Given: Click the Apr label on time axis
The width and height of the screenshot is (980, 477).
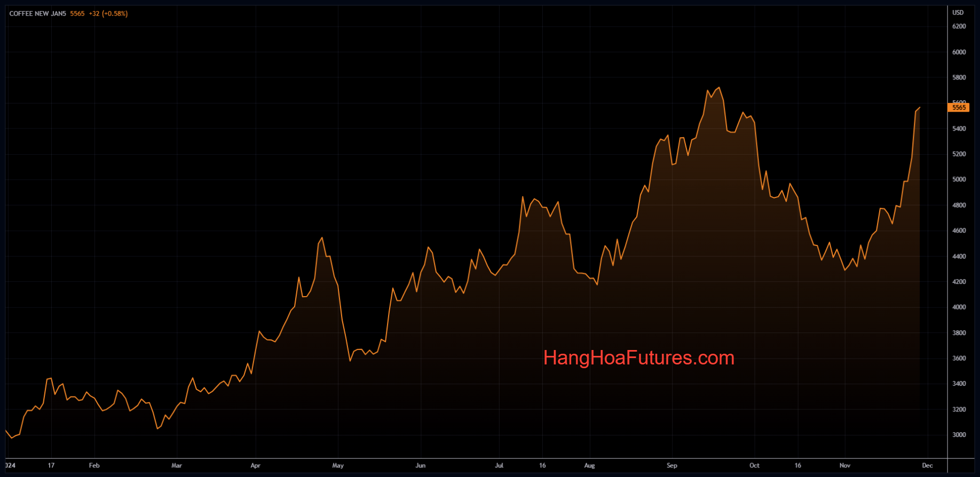Looking at the screenshot, I should pyautogui.click(x=256, y=466).
